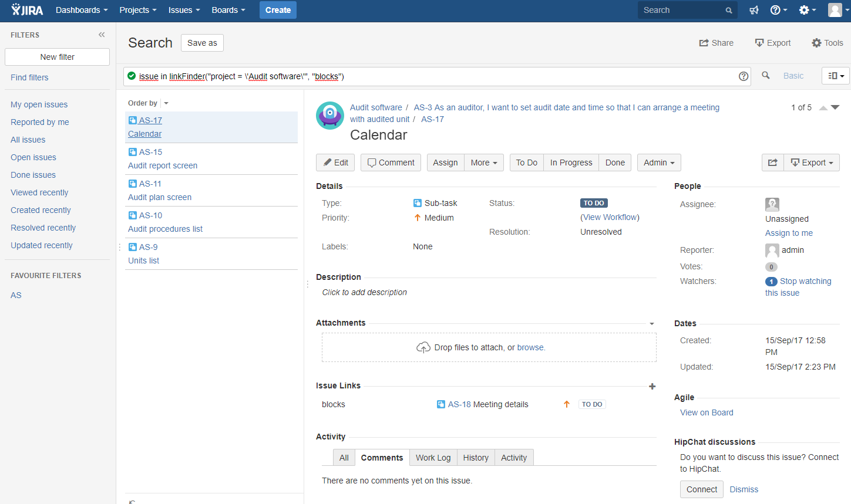This screenshot has width=851, height=504.
Task: Switch to Basic search mode
Action: [793, 76]
